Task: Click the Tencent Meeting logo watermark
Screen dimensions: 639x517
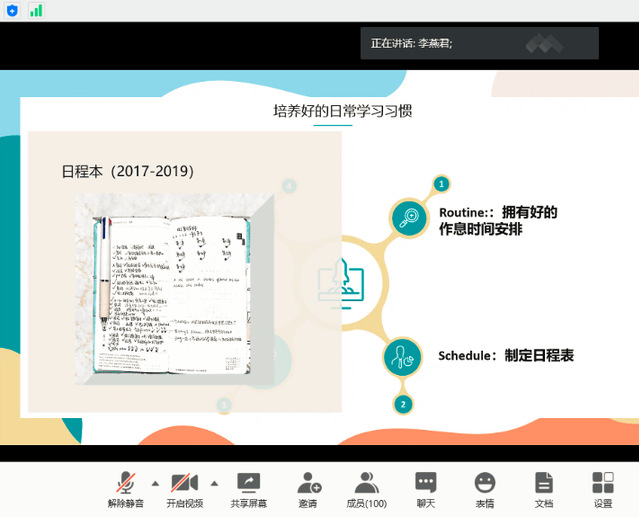Action: click(x=545, y=44)
